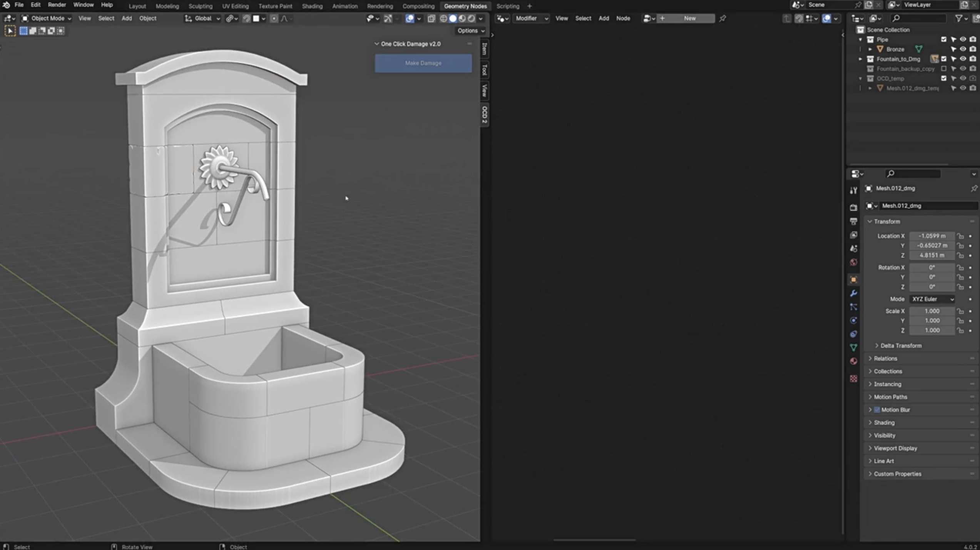Click the outliner search field
Viewport: 980px width, 550px height.
(x=920, y=18)
